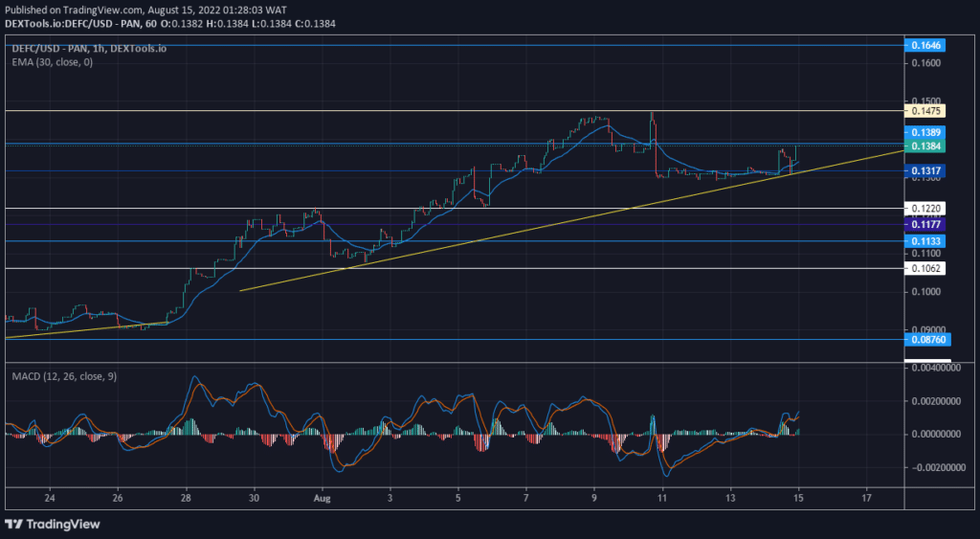Image resolution: width=980 pixels, height=539 pixels.
Task: Click the 0.1133 price label
Action: click(x=925, y=241)
